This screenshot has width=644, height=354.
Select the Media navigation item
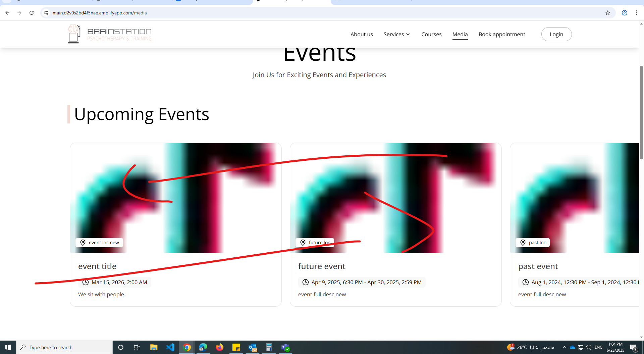click(x=460, y=34)
